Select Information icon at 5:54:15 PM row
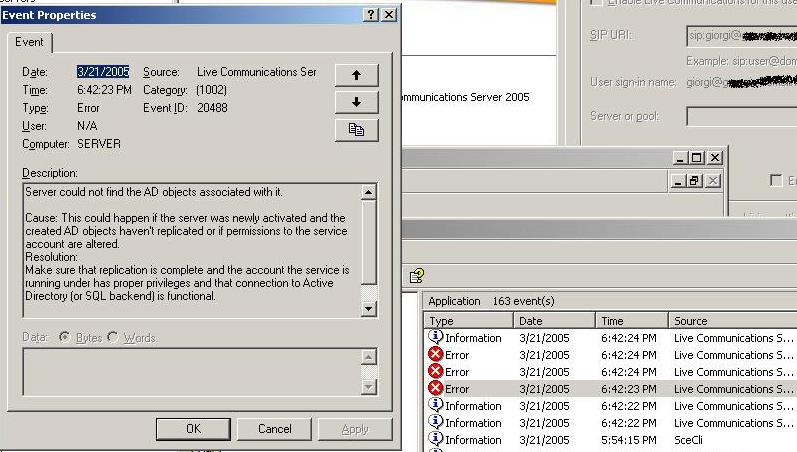Viewport: 797px width, 452px height. coord(436,439)
